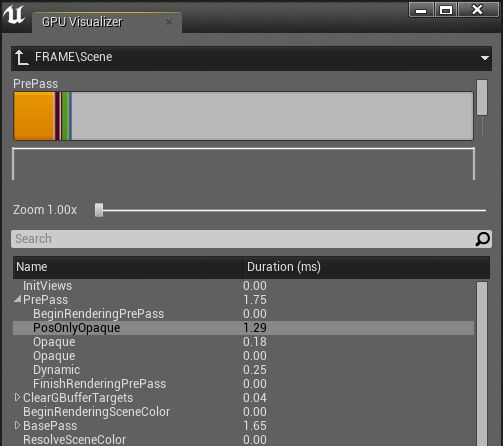The width and height of the screenshot is (503, 446).
Task: Click the 1.75 duration value
Action: pos(255,300)
